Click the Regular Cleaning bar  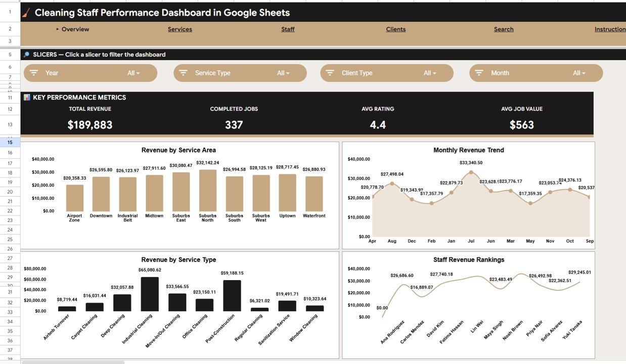point(259,309)
